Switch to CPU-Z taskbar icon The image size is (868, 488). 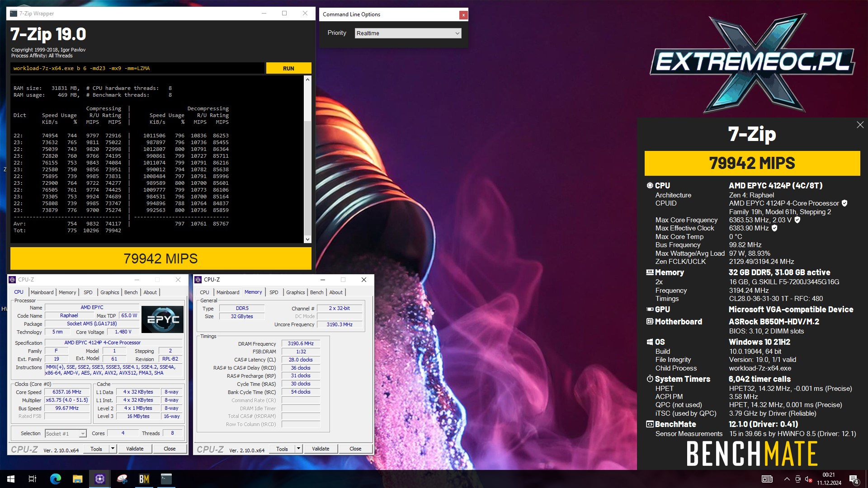(x=99, y=479)
